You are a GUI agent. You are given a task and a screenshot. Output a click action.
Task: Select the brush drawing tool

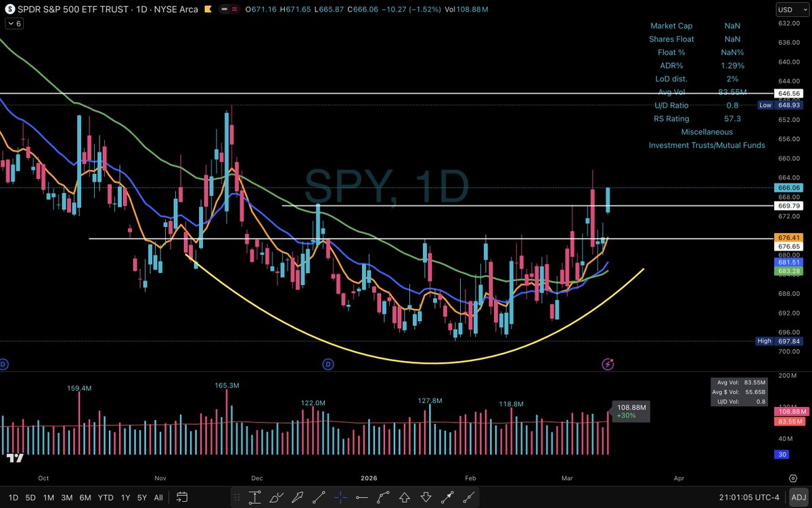pyautogui.click(x=276, y=497)
